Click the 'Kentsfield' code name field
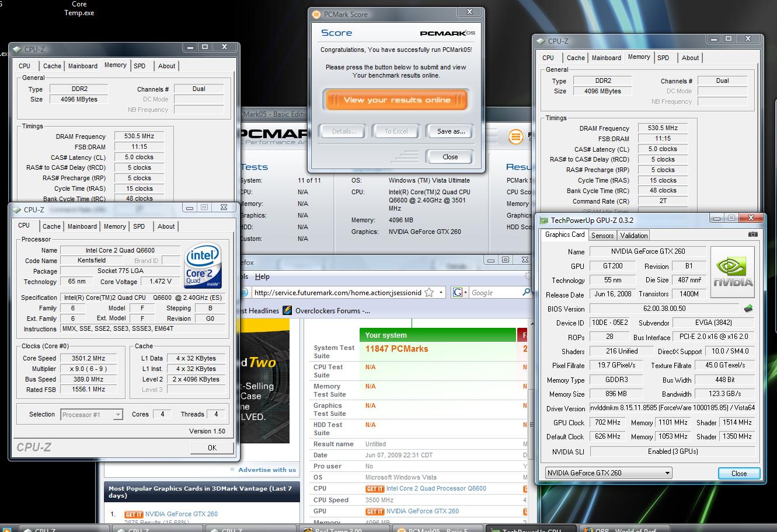 pos(91,261)
